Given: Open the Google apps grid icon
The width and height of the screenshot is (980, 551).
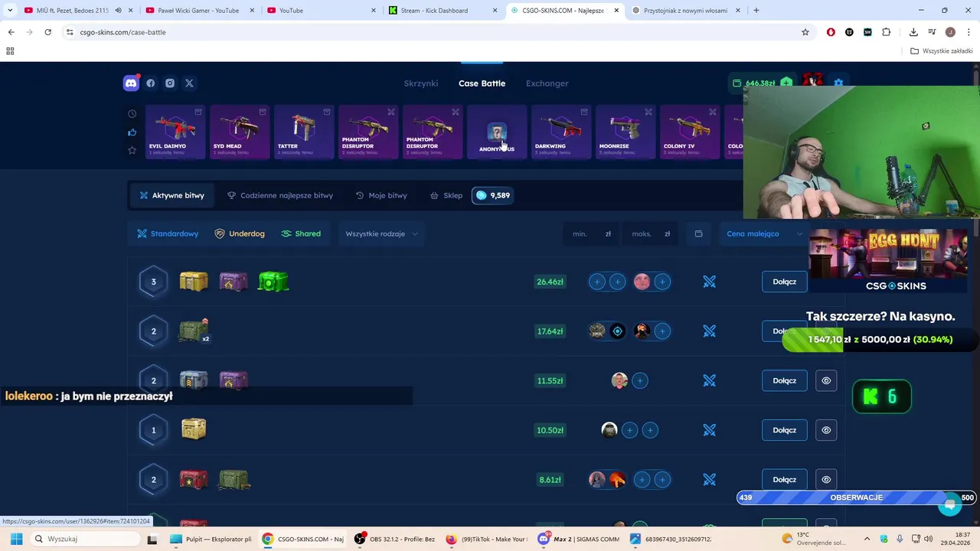Looking at the screenshot, I should [10, 51].
